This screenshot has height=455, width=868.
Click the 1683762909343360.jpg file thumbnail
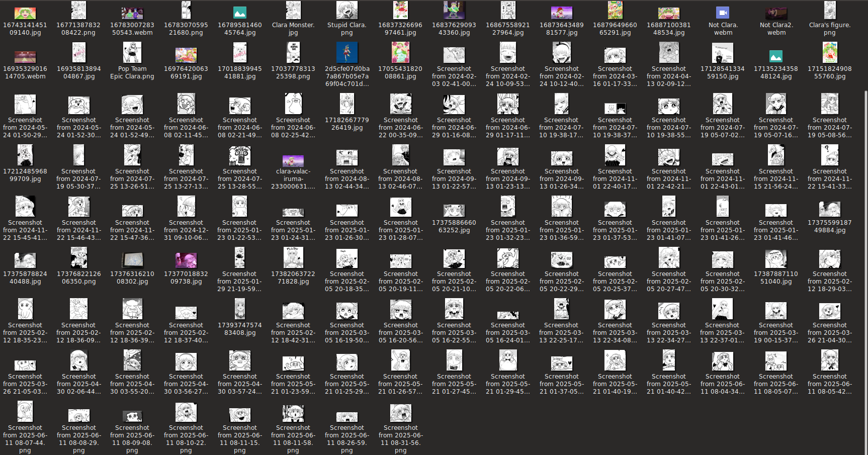(x=454, y=10)
